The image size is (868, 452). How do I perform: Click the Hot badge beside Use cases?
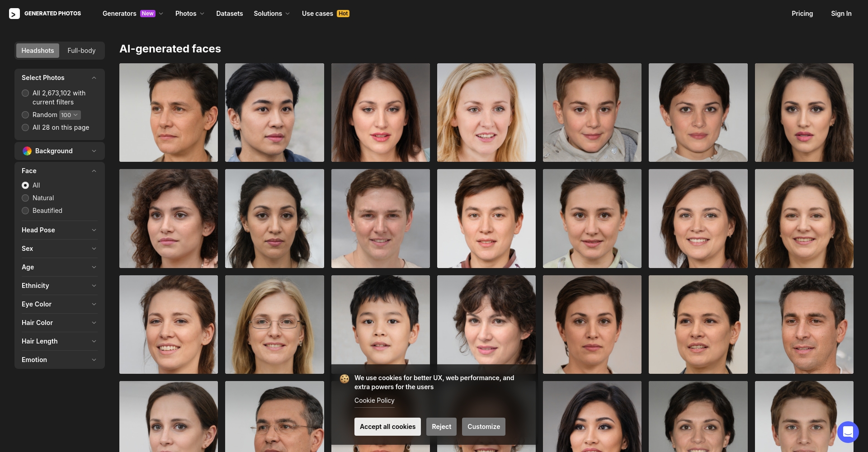click(x=343, y=14)
